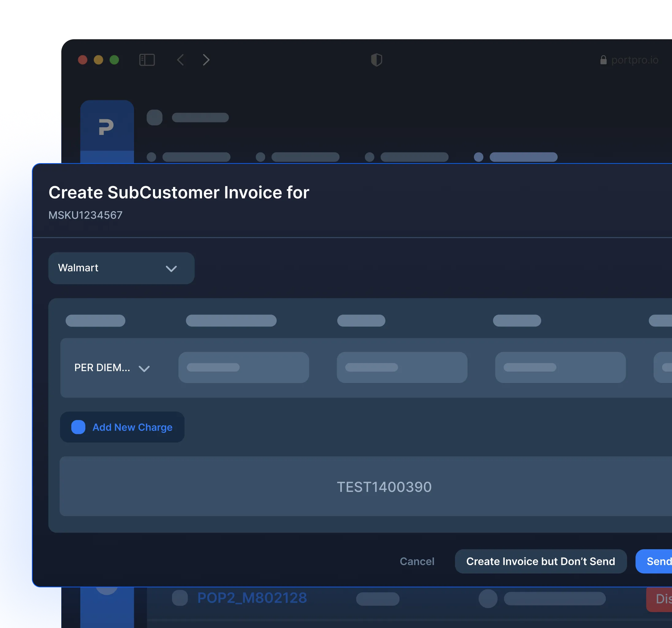Screen dimensions: 672x628
Task: Toggle the browser sidebar panel icon
Action: [147, 60]
